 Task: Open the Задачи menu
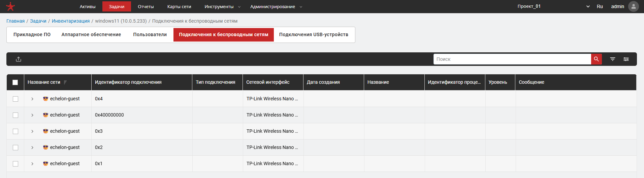(x=117, y=6)
